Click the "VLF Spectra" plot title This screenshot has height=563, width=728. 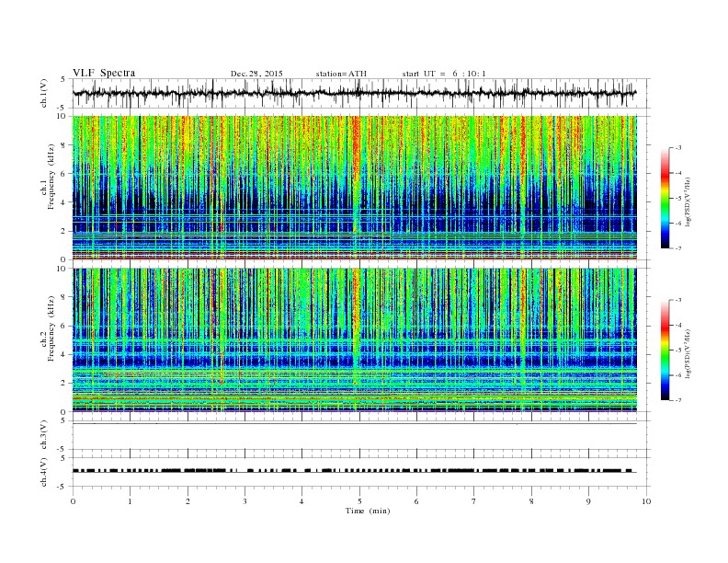click(x=104, y=73)
